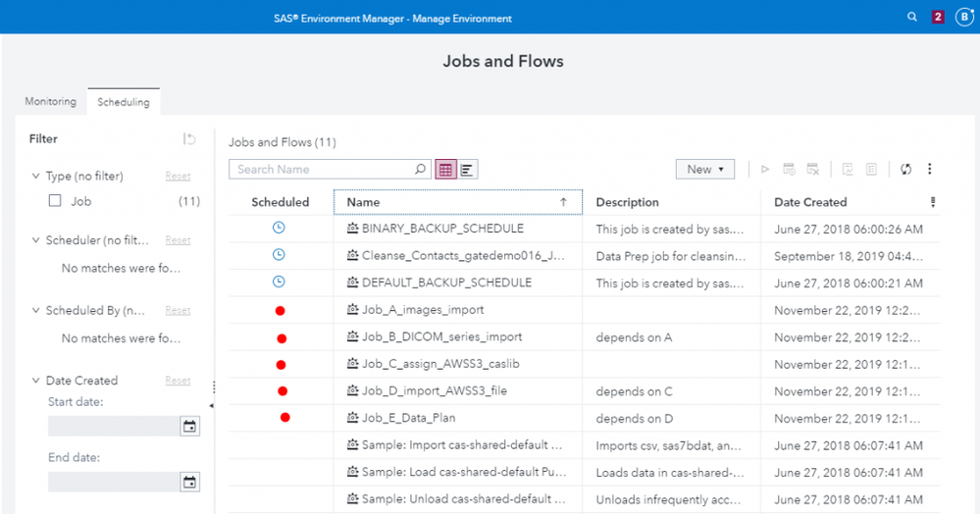The image size is (980, 514).
Task: Open the Start date calendar picker
Action: tap(189, 427)
